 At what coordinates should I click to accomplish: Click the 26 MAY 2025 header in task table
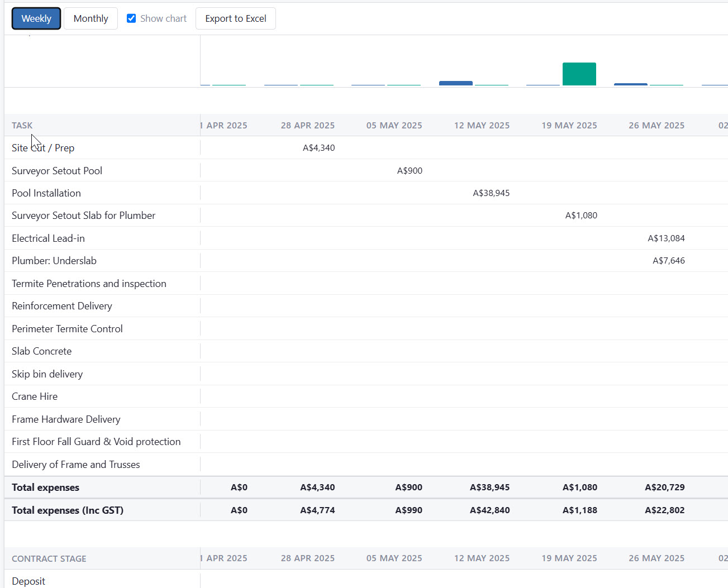[656, 126]
